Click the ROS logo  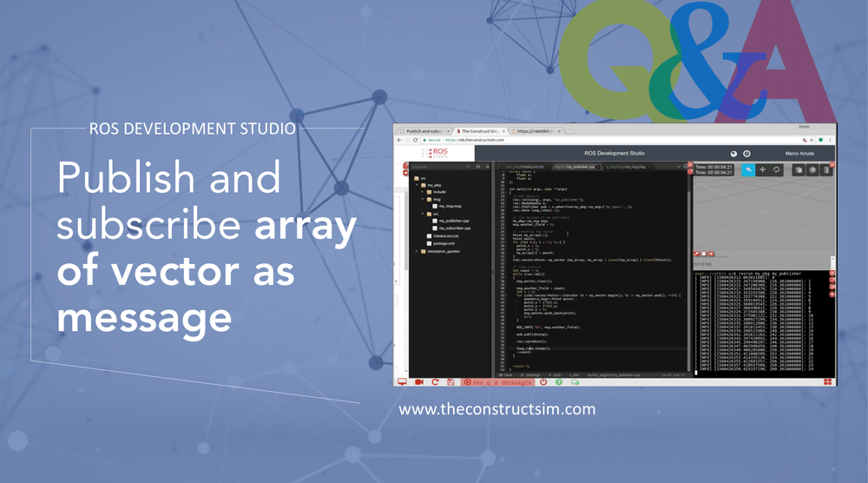click(437, 152)
